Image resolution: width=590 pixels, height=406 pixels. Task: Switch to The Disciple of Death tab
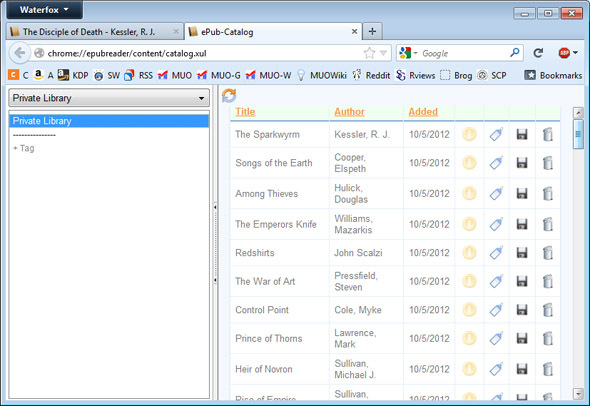tap(95, 32)
